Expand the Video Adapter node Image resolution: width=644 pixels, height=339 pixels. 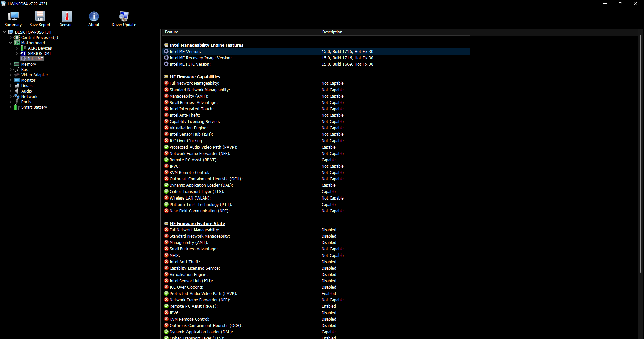click(x=10, y=75)
